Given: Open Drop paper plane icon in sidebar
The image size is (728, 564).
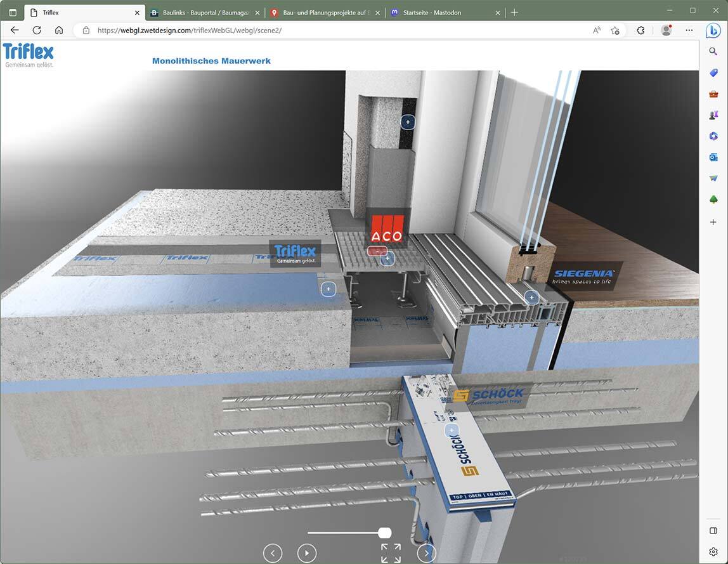Looking at the screenshot, I should [x=713, y=178].
